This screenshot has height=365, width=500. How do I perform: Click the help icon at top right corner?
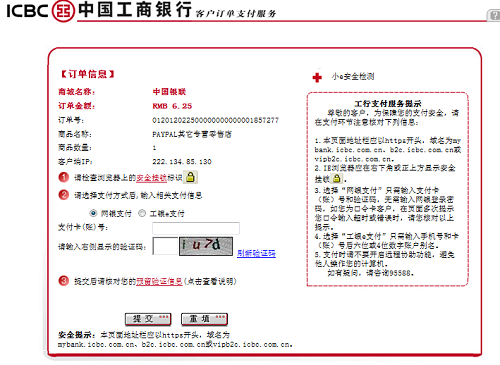(493, 15)
